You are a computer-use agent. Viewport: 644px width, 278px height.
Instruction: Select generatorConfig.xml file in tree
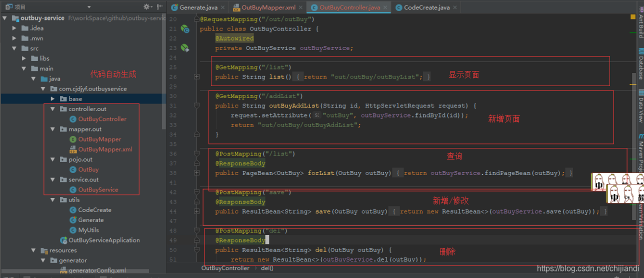[97, 270]
